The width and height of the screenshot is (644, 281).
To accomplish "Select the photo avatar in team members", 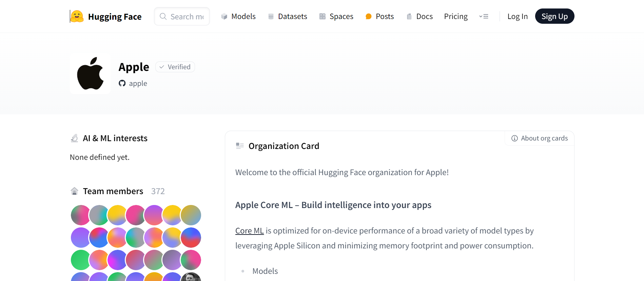I will tap(191, 277).
